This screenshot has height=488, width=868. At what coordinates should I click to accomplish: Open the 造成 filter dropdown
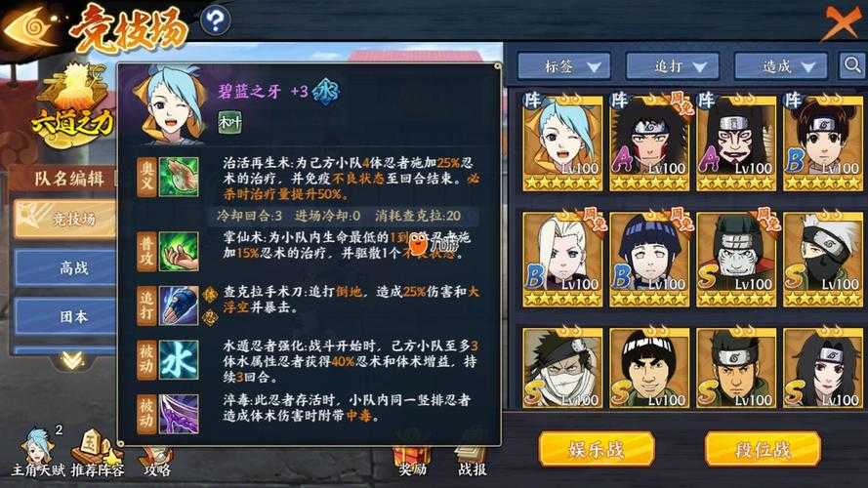[x=780, y=66]
